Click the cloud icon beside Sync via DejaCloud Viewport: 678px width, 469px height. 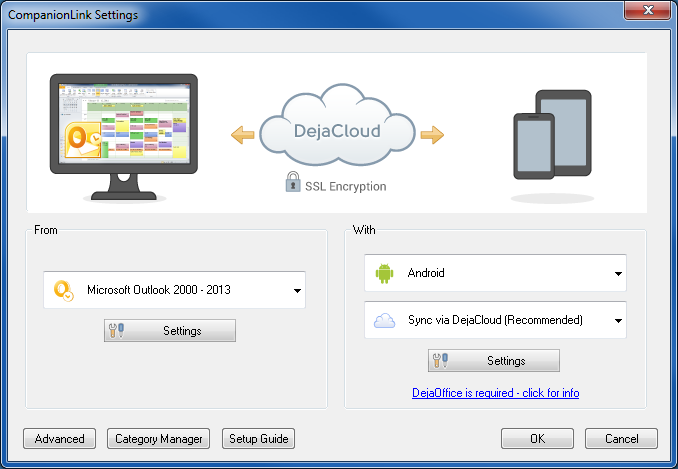[x=384, y=321]
